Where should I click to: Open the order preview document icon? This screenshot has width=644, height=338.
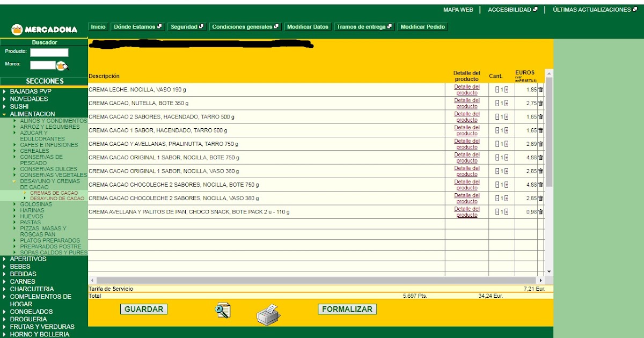[x=223, y=311]
